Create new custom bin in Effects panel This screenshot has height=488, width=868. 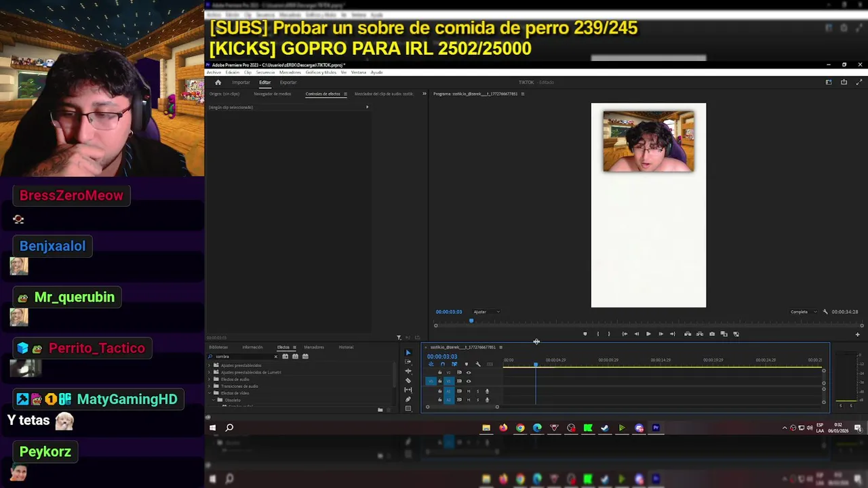click(x=380, y=409)
